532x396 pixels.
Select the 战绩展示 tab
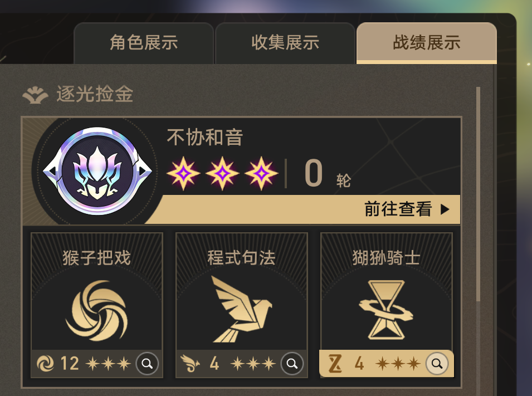click(x=427, y=43)
